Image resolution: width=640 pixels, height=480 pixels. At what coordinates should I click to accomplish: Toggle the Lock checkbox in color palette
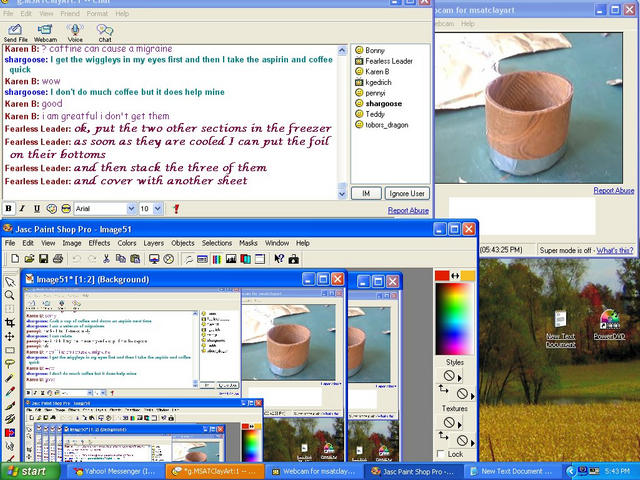pos(440,454)
